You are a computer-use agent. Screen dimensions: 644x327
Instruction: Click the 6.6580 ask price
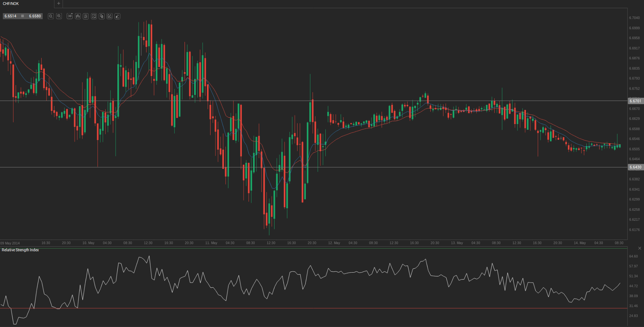pyautogui.click(x=35, y=16)
